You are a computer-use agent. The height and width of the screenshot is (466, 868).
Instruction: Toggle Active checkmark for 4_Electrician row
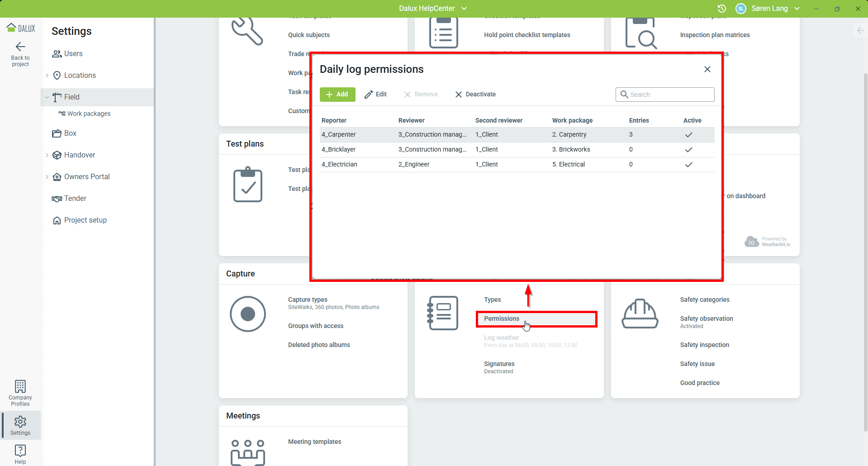point(688,165)
